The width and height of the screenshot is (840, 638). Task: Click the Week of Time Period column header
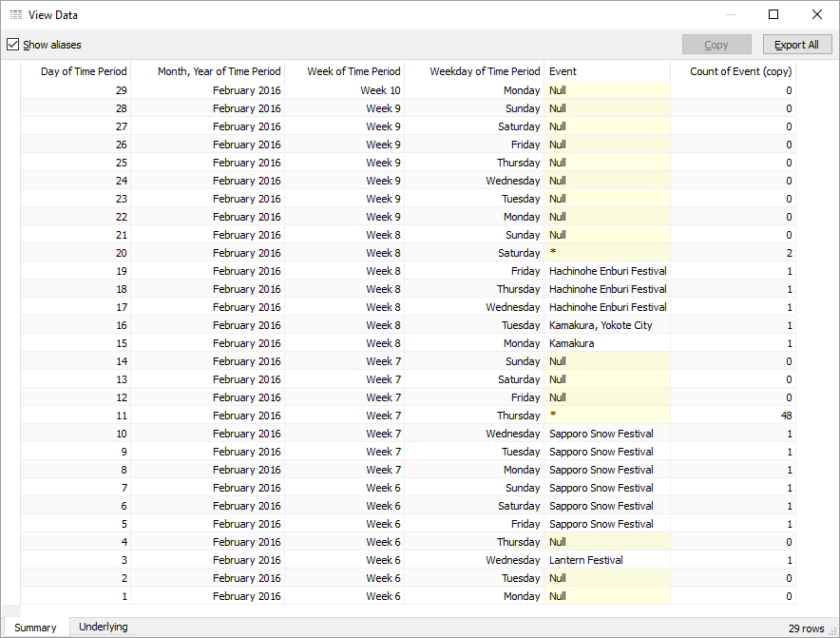coord(353,71)
